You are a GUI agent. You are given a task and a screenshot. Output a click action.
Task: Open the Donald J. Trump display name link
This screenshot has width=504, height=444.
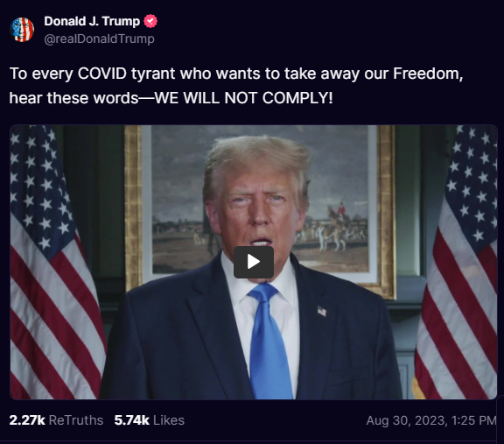coord(92,21)
